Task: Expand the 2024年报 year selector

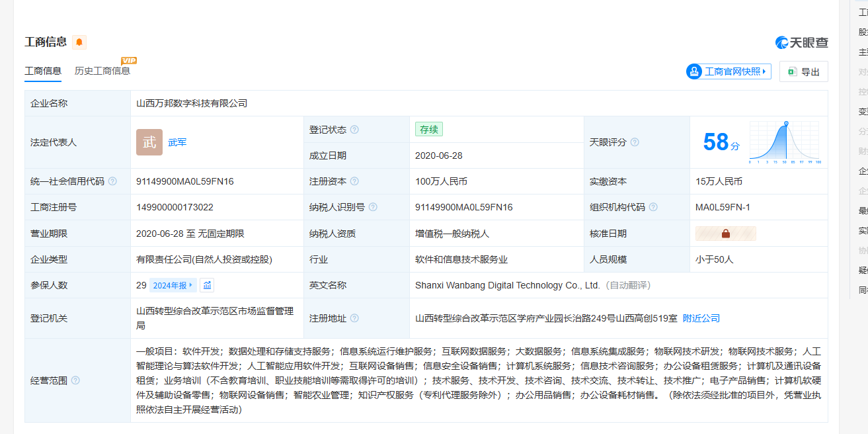Action: (x=173, y=285)
